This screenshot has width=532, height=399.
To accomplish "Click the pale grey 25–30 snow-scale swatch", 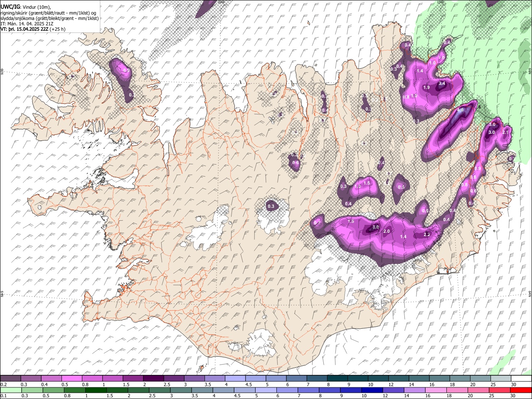I will [x=501, y=379].
